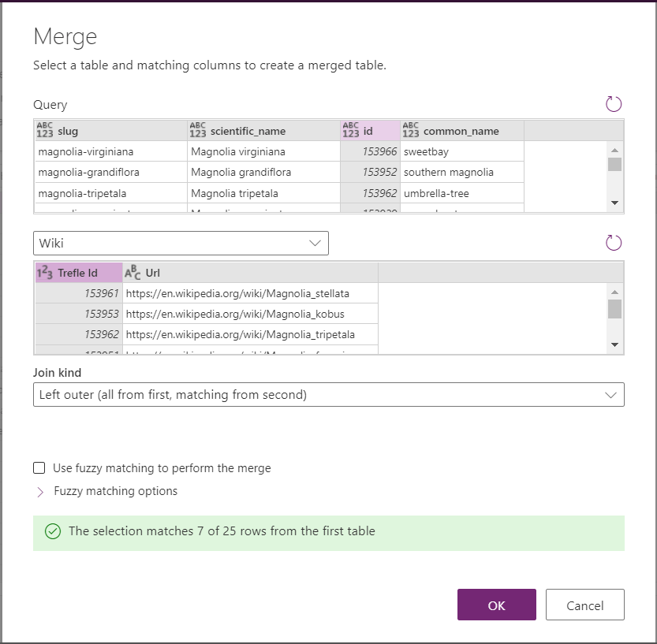The image size is (657, 644).
Task: Open the Join kind dropdown
Action: pyautogui.click(x=328, y=394)
